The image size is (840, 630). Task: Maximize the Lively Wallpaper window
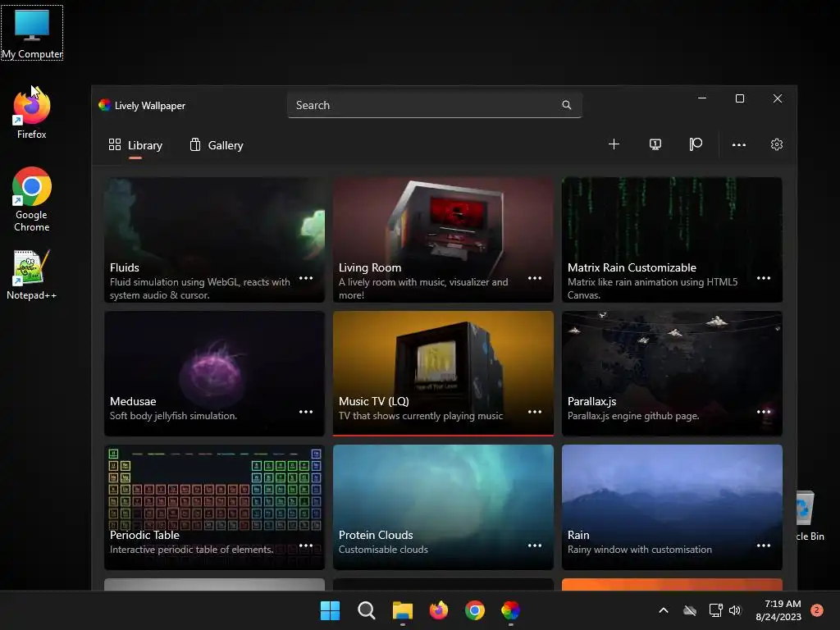pyautogui.click(x=740, y=98)
